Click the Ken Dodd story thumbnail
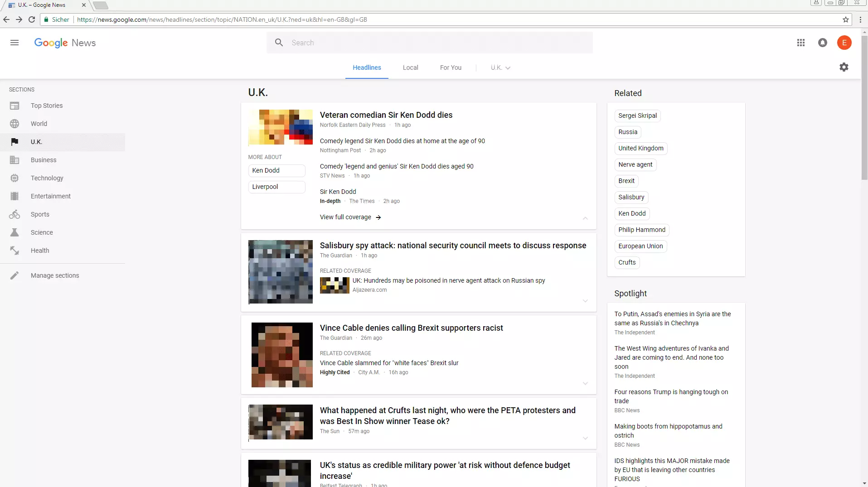Screen dimensions: 868x487 pos(280,127)
